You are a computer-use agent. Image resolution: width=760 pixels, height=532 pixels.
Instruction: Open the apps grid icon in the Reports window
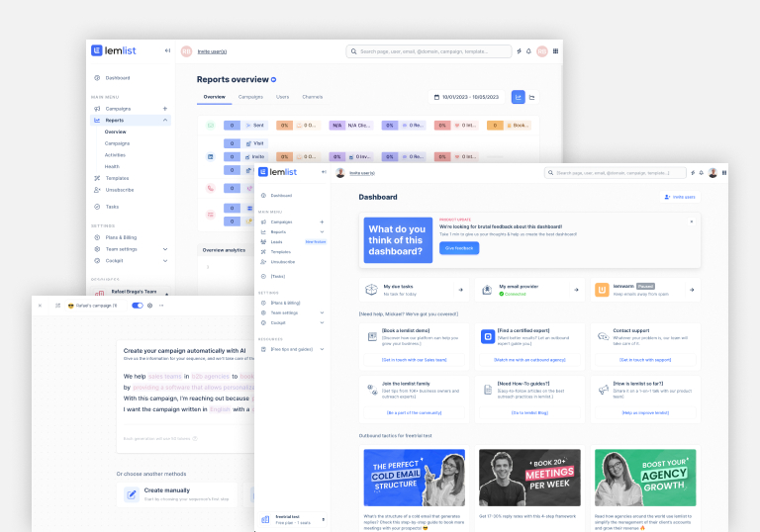pyautogui.click(x=555, y=50)
